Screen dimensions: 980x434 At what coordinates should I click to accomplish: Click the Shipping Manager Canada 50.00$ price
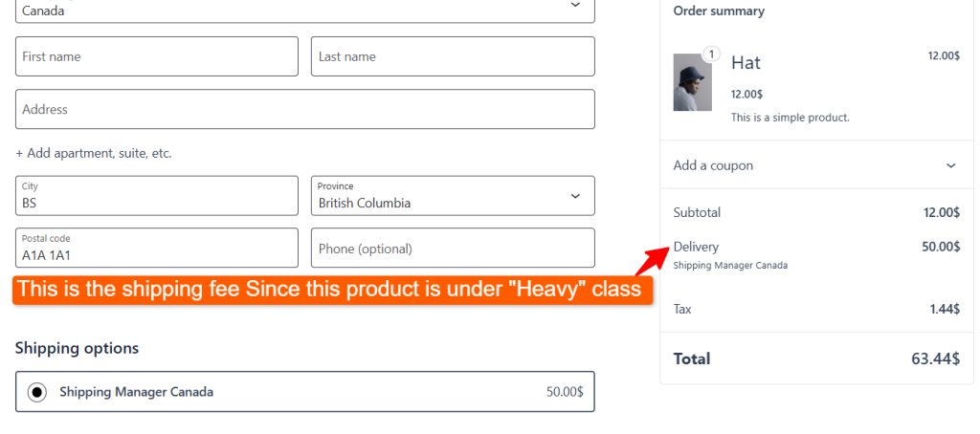click(x=565, y=392)
